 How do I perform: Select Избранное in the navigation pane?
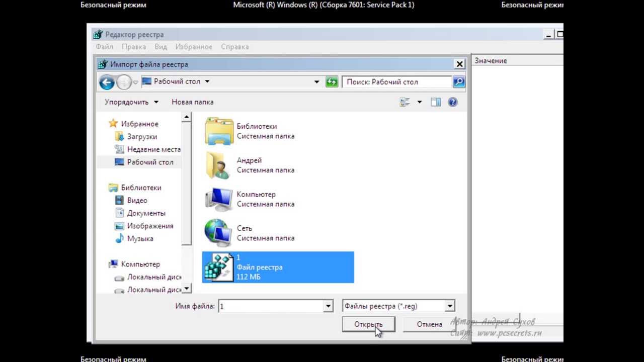pos(139,124)
